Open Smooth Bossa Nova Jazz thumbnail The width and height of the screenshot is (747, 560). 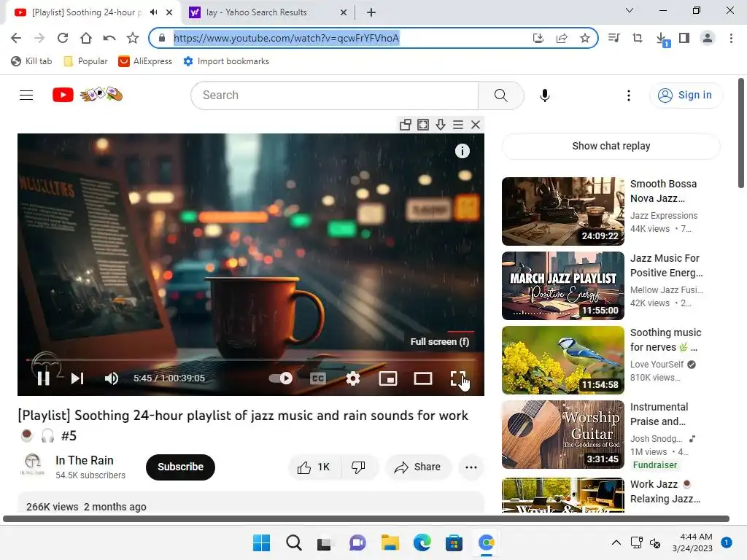click(x=562, y=211)
